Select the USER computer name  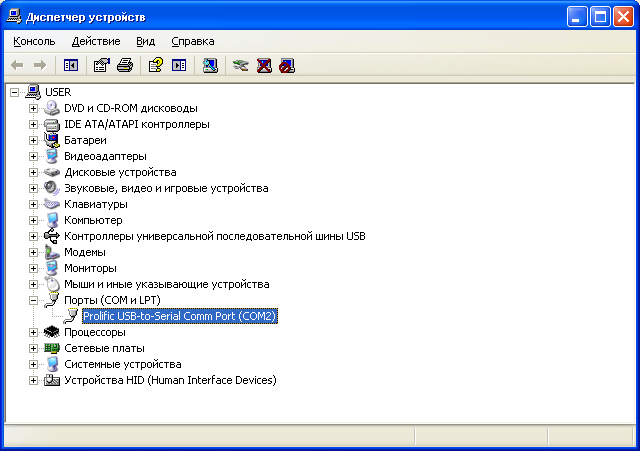[58, 92]
